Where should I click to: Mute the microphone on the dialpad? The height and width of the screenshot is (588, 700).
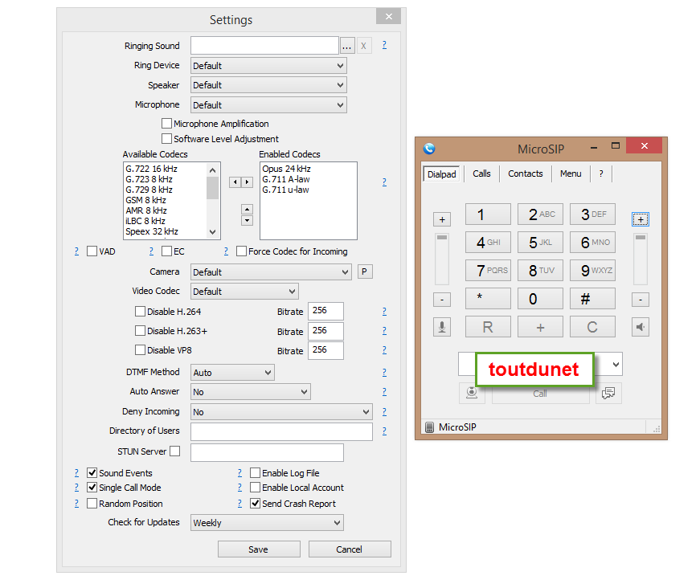[x=441, y=327]
